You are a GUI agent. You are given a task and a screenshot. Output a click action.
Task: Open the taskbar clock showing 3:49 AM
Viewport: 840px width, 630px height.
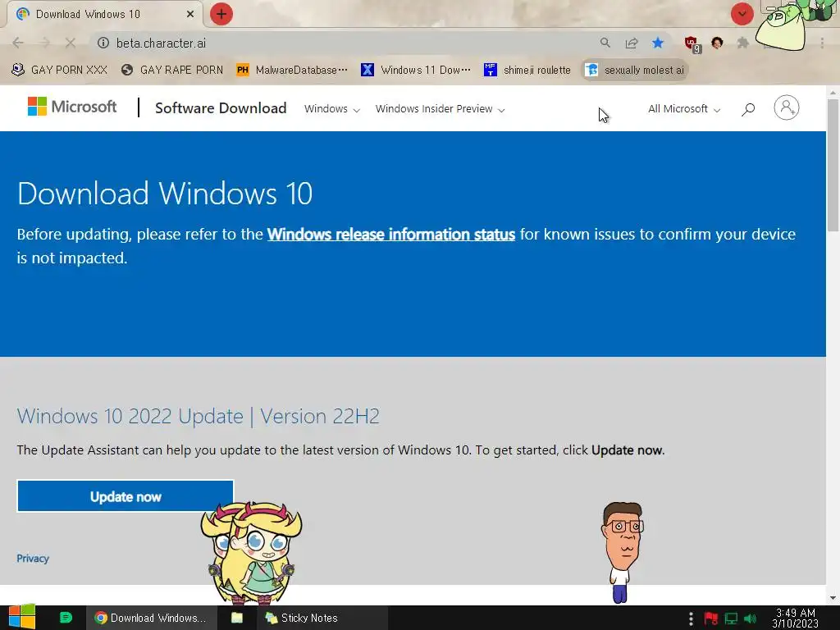coord(796,618)
